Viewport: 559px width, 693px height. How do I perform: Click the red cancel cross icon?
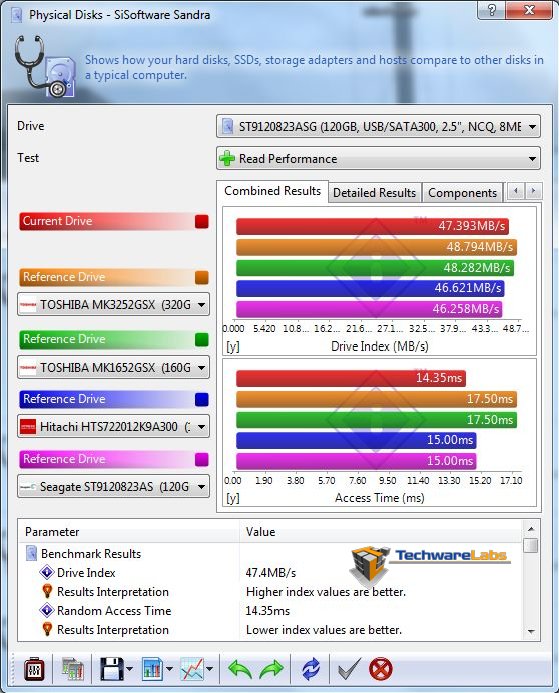click(380, 669)
